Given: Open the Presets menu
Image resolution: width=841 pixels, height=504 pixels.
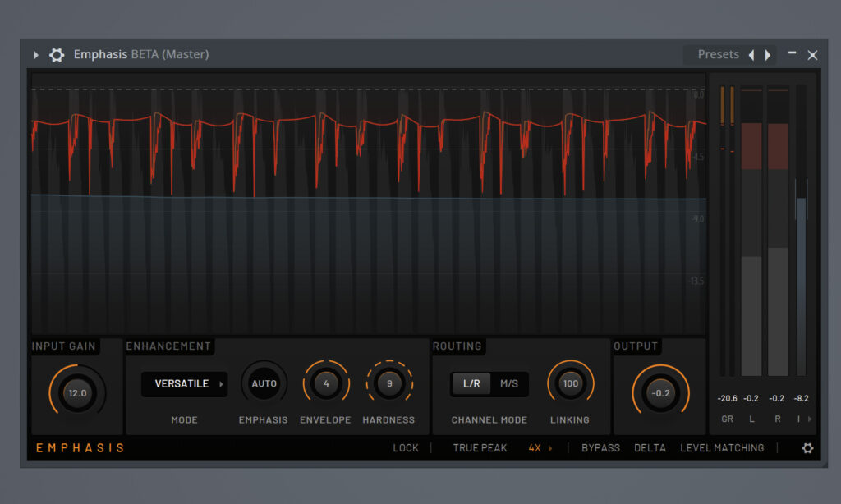Looking at the screenshot, I should 718,54.
